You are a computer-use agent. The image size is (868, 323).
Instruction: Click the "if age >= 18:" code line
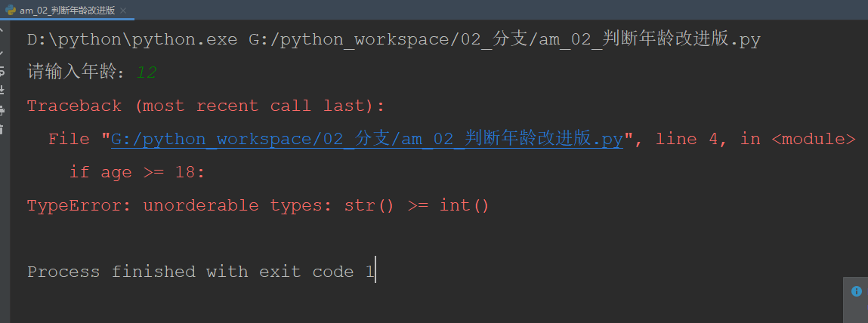[137, 172]
